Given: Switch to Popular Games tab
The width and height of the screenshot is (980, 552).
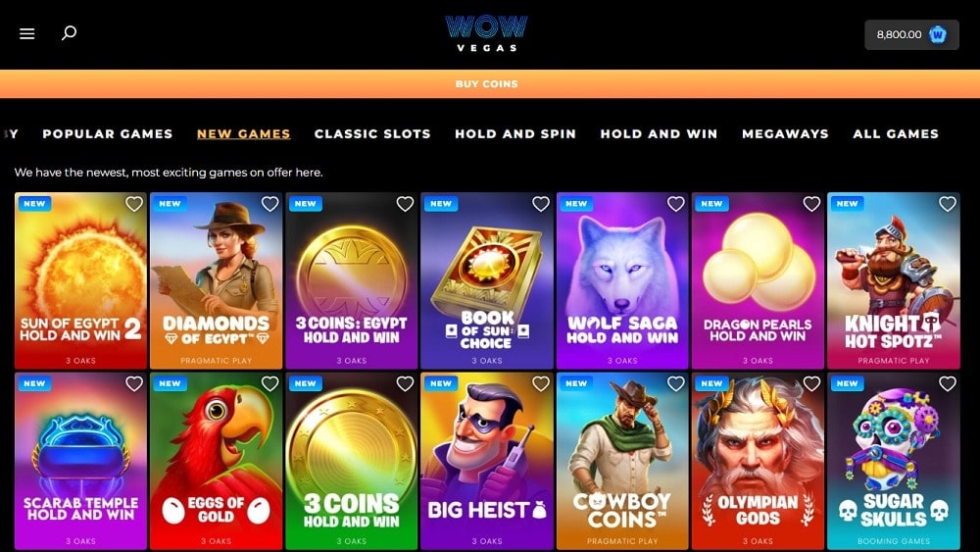Looking at the screenshot, I should (x=108, y=133).
